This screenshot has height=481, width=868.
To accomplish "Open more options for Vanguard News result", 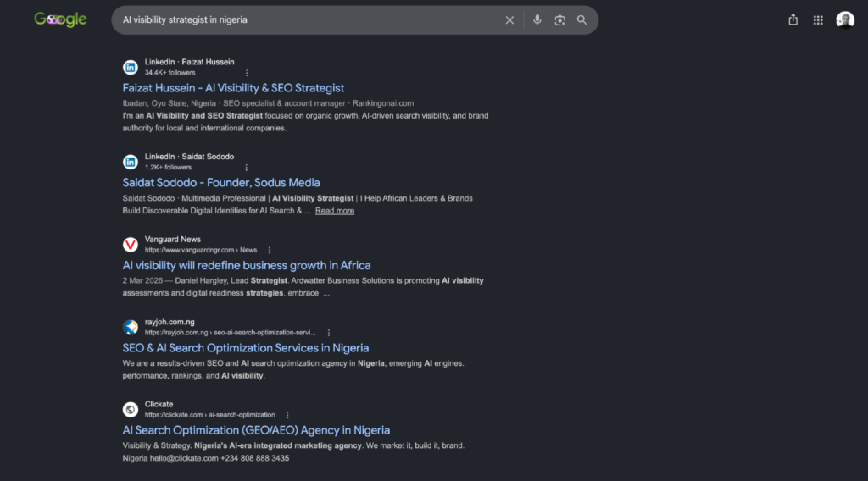I will click(269, 251).
